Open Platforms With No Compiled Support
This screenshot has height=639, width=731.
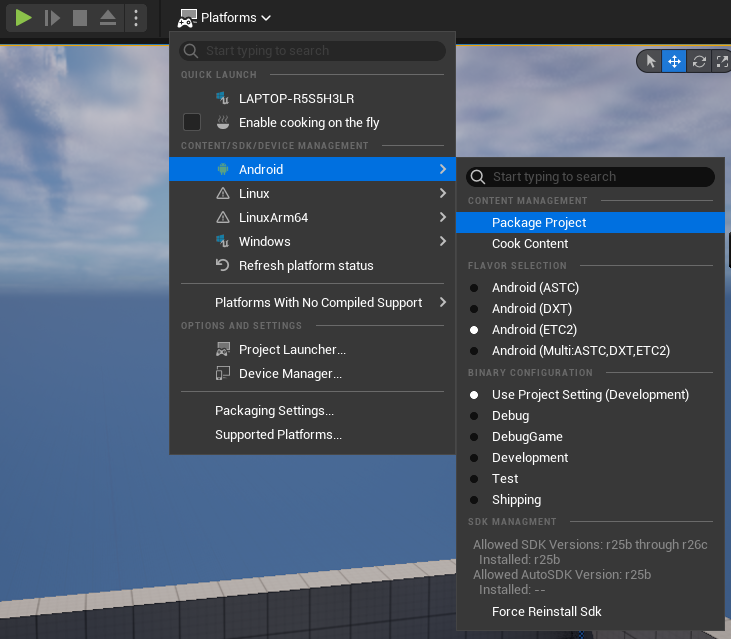coord(312,302)
